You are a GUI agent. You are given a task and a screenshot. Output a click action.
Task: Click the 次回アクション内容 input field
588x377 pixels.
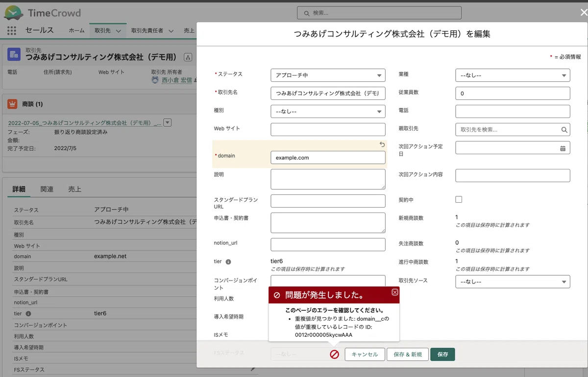pos(513,175)
